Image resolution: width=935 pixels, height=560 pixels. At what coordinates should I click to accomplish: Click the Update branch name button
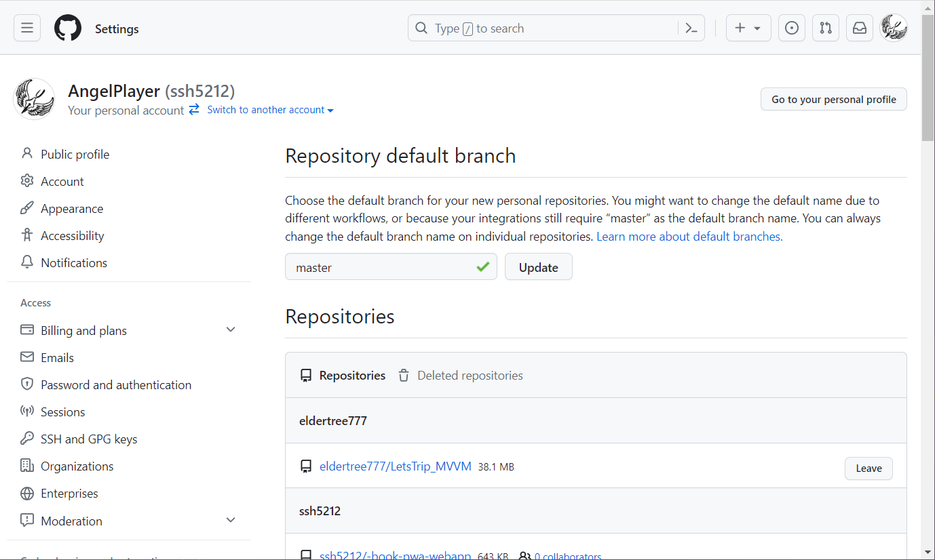(x=539, y=266)
